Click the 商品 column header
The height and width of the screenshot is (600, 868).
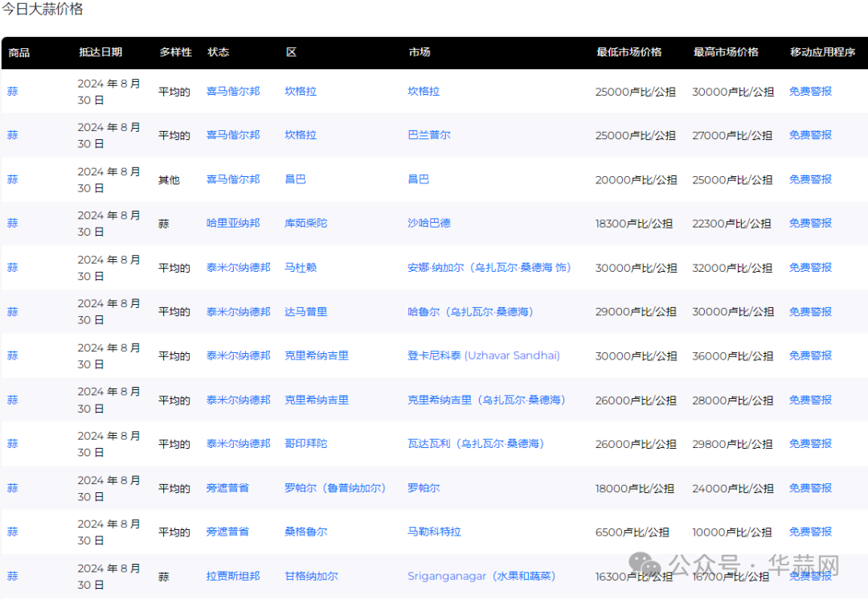pos(18,52)
